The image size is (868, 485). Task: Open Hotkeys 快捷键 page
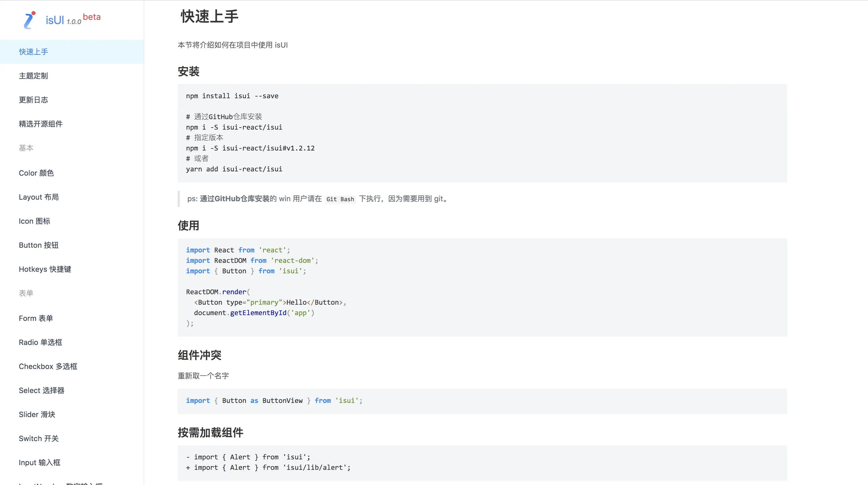(45, 269)
